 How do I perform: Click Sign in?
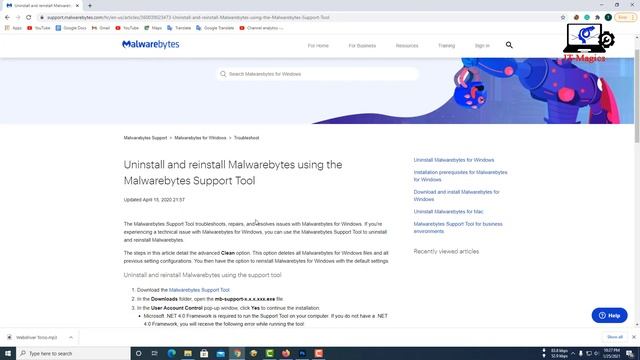[482, 46]
